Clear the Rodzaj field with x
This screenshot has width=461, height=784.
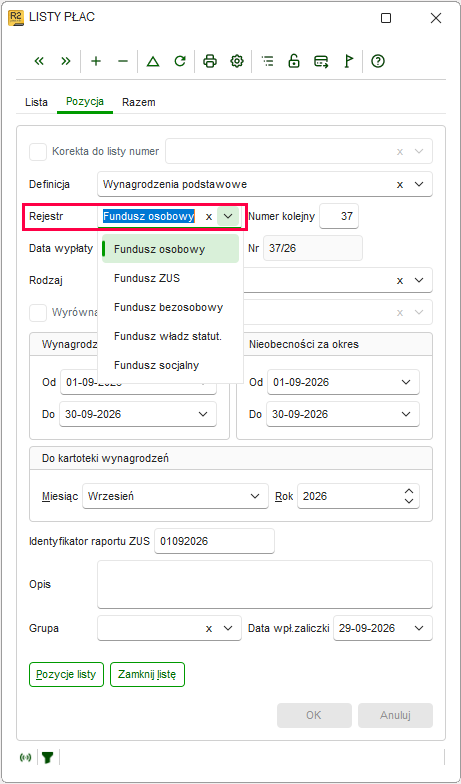pyautogui.click(x=400, y=280)
